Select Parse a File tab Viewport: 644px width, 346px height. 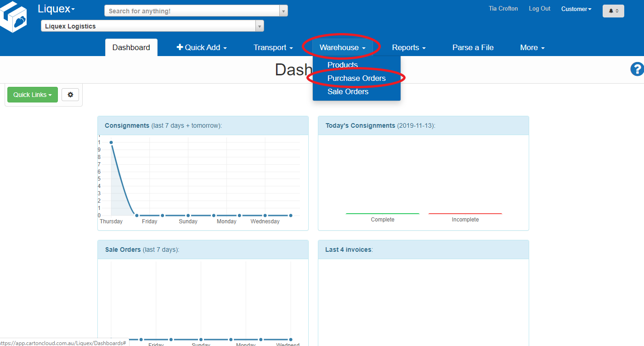click(x=473, y=47)
